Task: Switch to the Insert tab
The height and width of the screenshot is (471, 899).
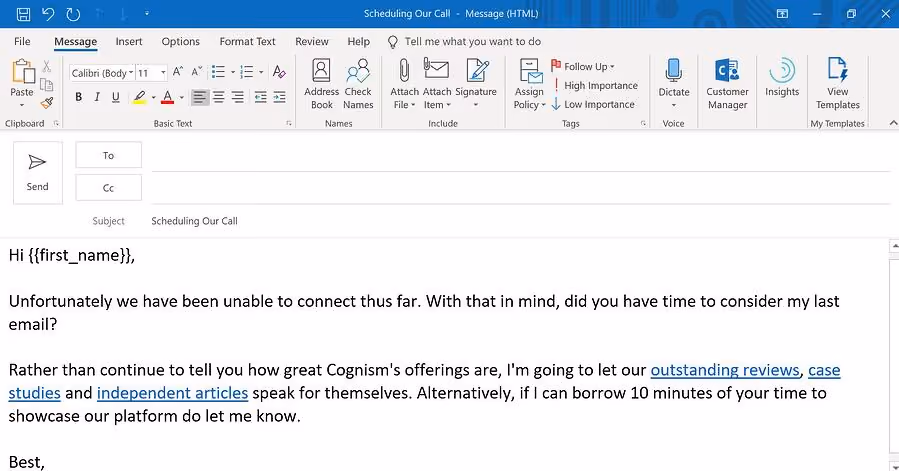Action: point(128,41)
